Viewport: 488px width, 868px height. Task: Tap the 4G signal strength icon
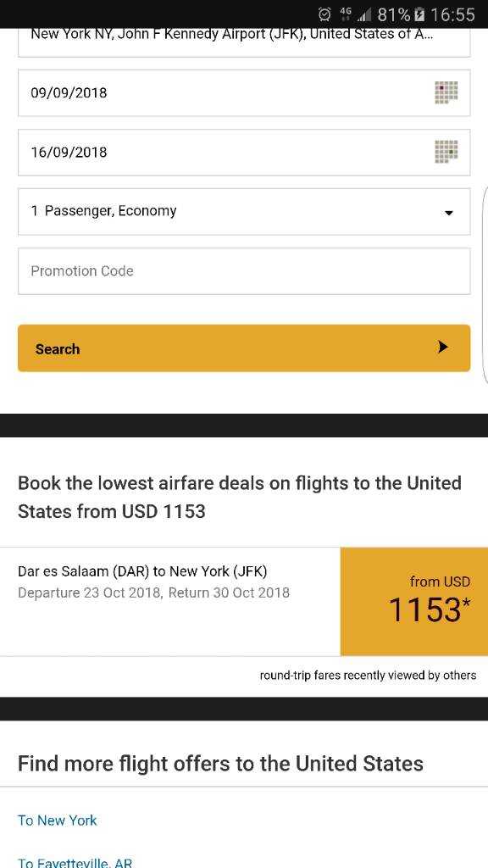pos(355,14)
